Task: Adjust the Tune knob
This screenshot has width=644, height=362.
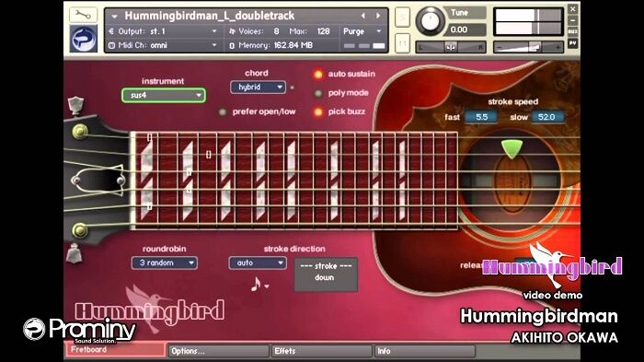Action: [x=430, y=21]
